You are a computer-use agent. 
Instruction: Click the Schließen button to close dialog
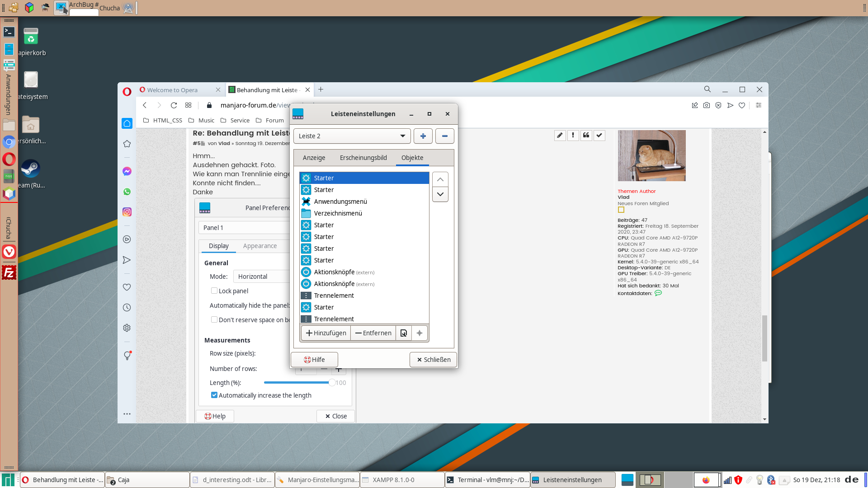(x=433, y=359)
